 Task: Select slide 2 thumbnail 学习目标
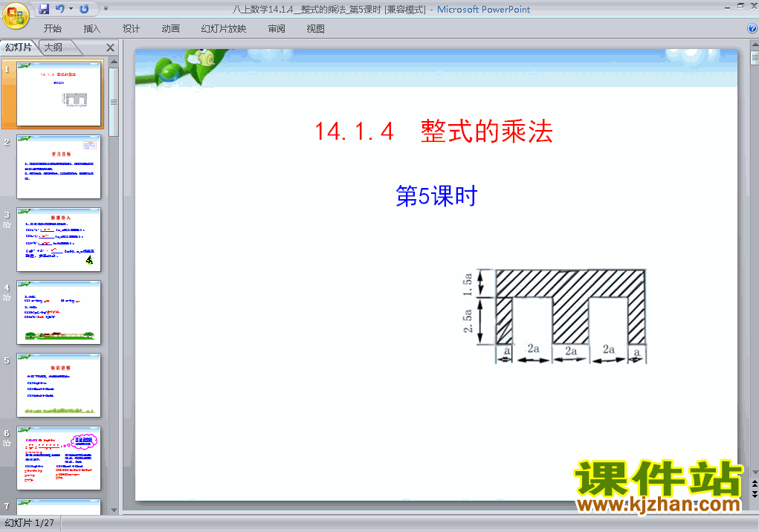pos(59,167)
